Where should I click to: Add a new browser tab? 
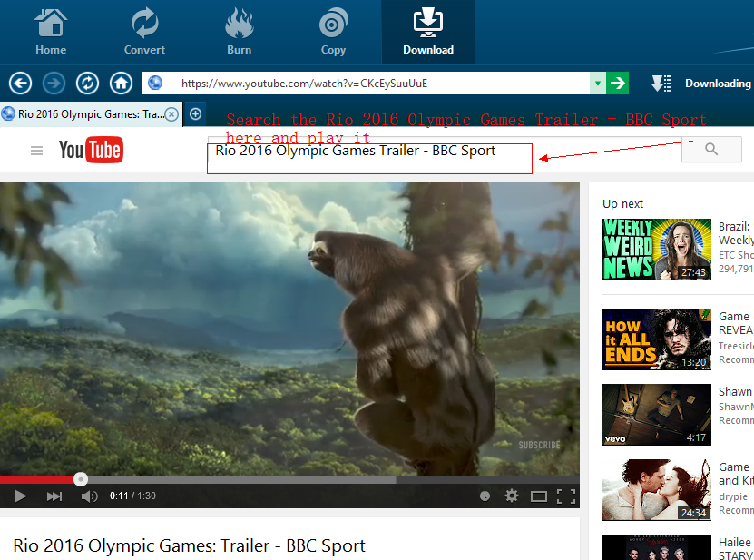(195, 114)
